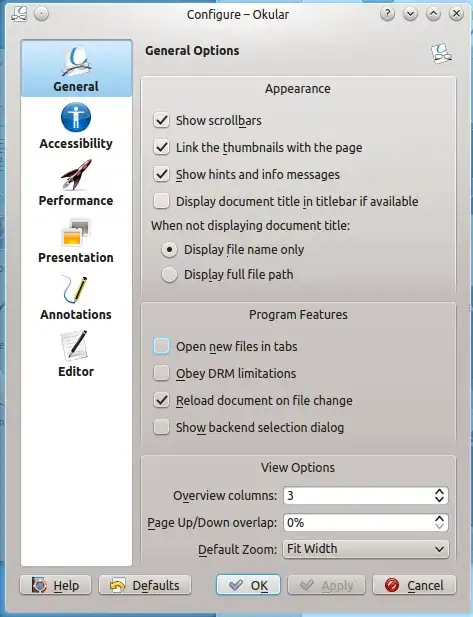Tick Obey DRM limitations checkbox
The image size is (473, 617).
161,373
